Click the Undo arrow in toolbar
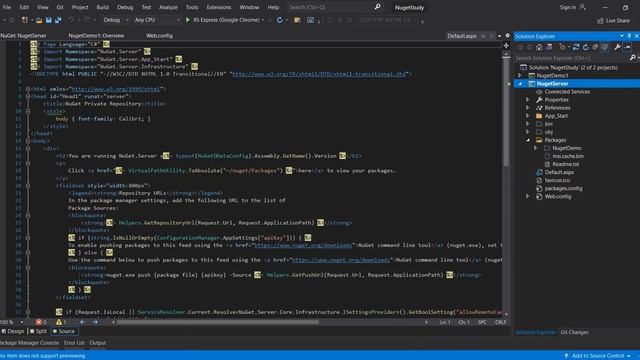The height and width of the screenshot is (360, 640). click(x=71, y=20)
